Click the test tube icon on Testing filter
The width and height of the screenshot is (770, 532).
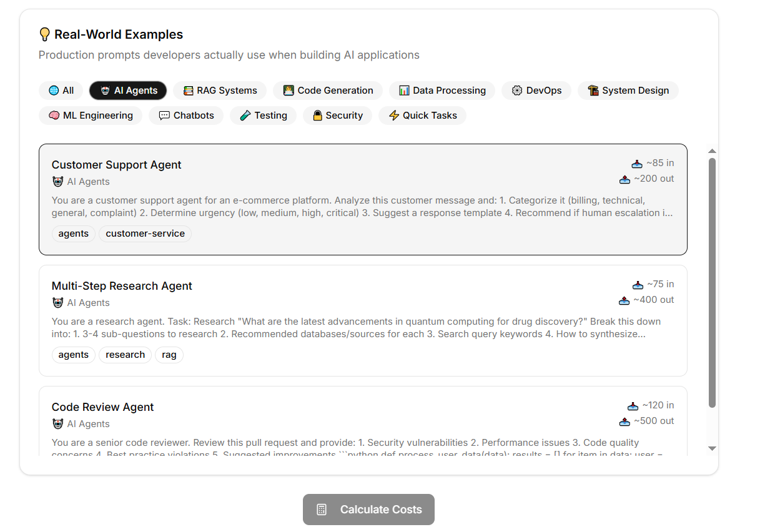pyautogui.click(x=245, y=116)
